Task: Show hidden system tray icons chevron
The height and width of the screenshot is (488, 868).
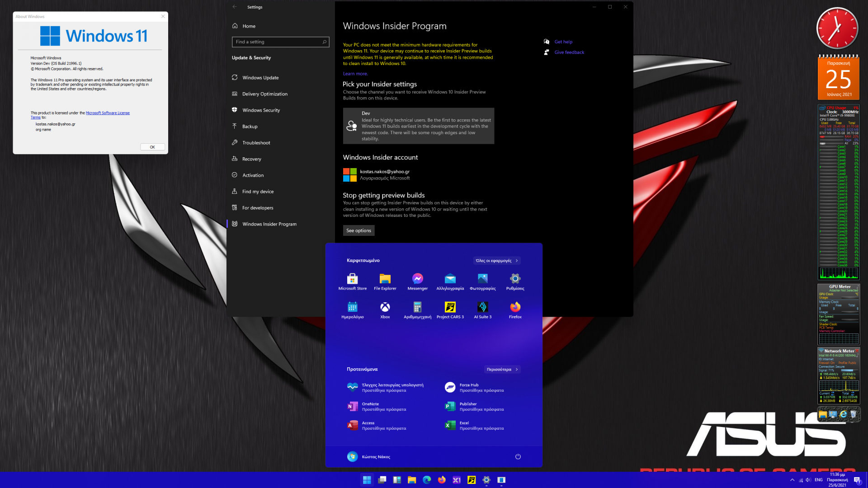Action: 792,480
